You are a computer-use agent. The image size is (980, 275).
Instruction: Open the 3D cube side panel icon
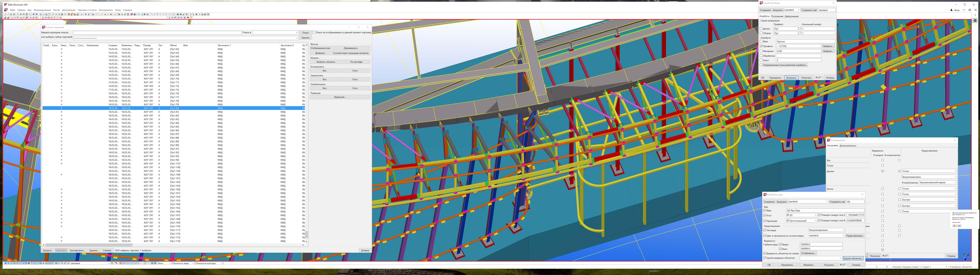point(975,20)
